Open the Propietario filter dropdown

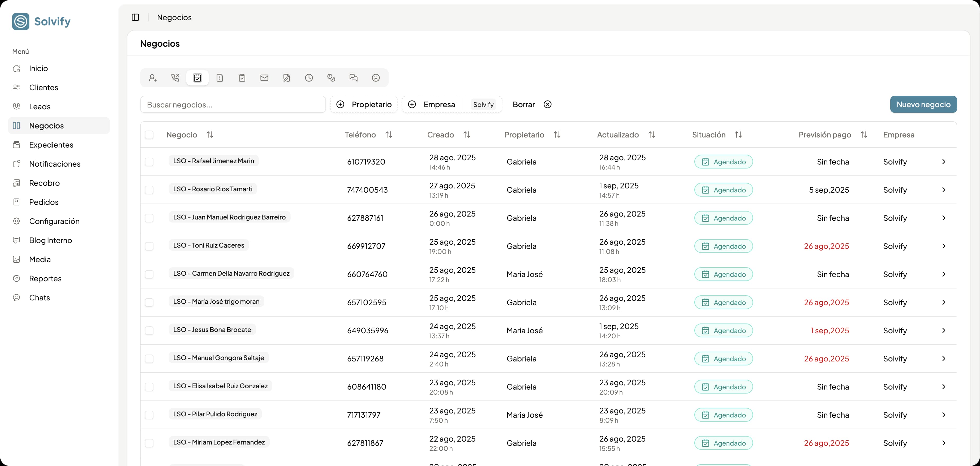click(x=364, y=104)
